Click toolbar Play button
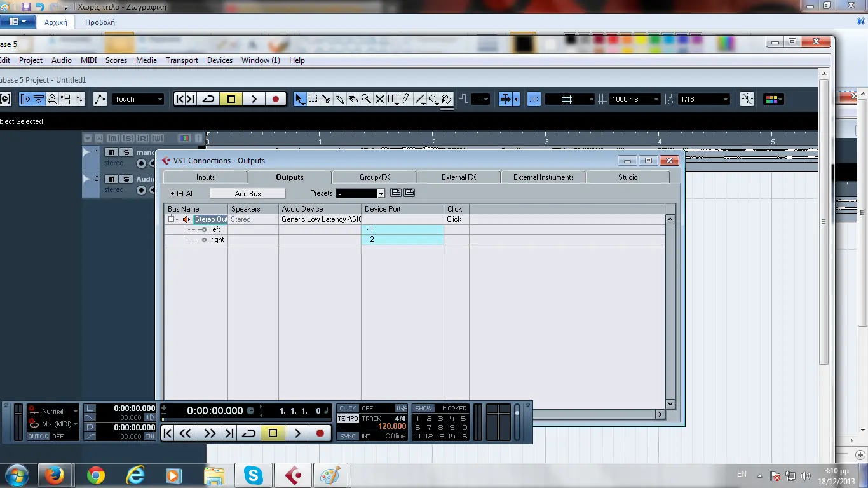This screenshot has height=488, width=868. 254,99
